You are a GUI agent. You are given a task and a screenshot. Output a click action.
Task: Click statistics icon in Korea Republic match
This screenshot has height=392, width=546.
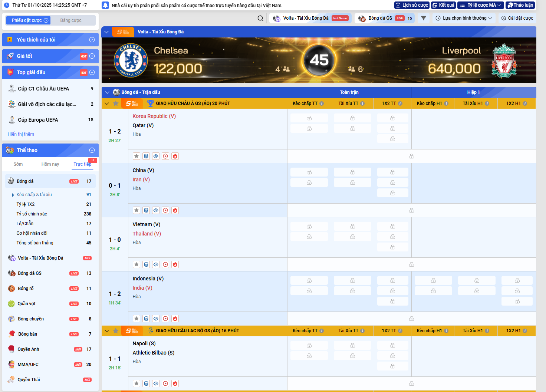tap(146, 156)
